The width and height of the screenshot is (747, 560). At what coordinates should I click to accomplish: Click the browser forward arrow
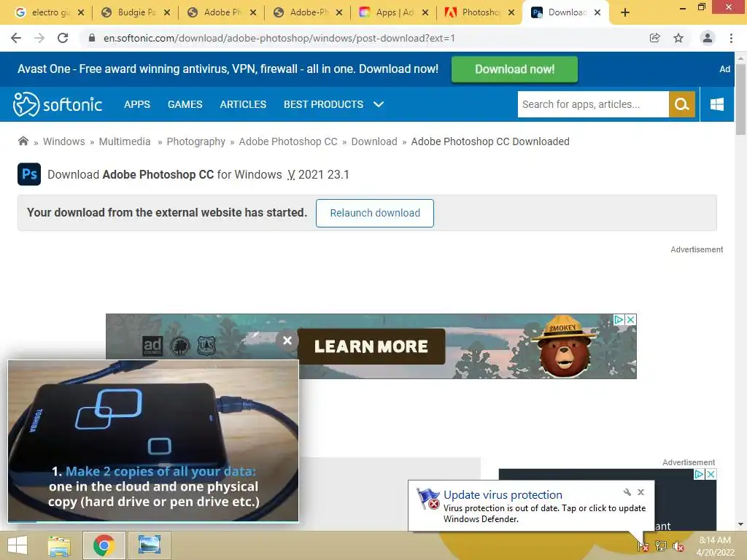point(39,38)
